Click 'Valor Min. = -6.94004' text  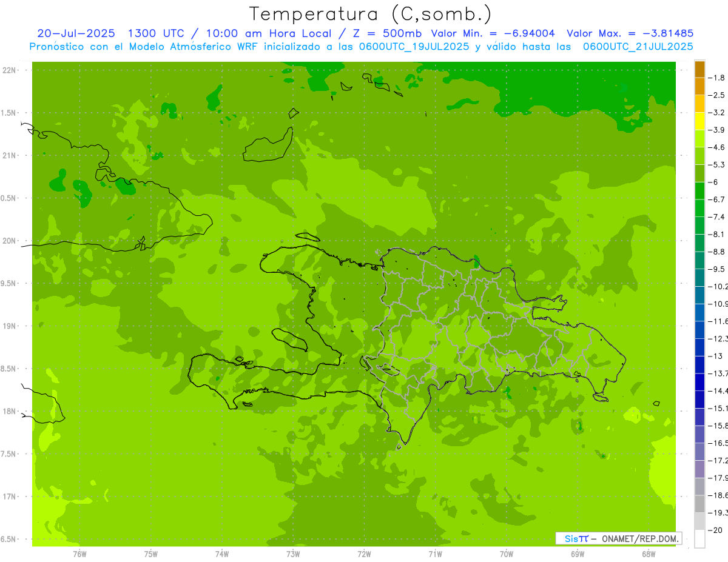point(493,33)
